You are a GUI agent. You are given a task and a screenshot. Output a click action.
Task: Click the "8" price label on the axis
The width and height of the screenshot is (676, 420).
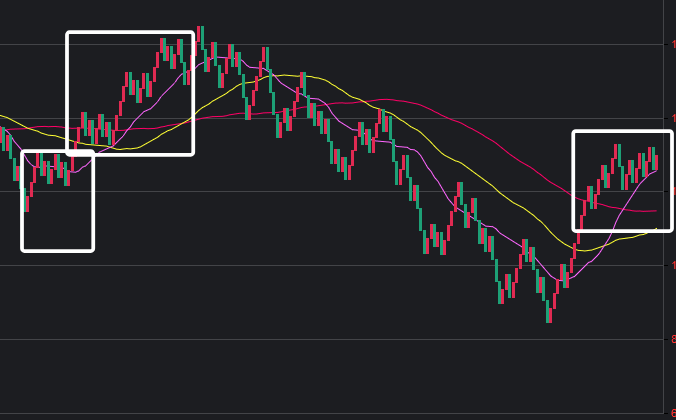[x=673, y=340]
